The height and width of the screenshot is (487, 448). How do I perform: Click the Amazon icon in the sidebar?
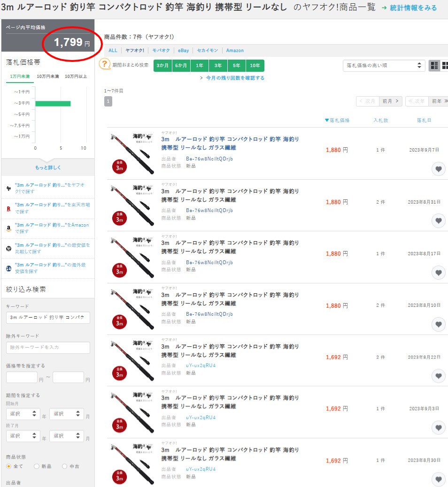(9, 228)
